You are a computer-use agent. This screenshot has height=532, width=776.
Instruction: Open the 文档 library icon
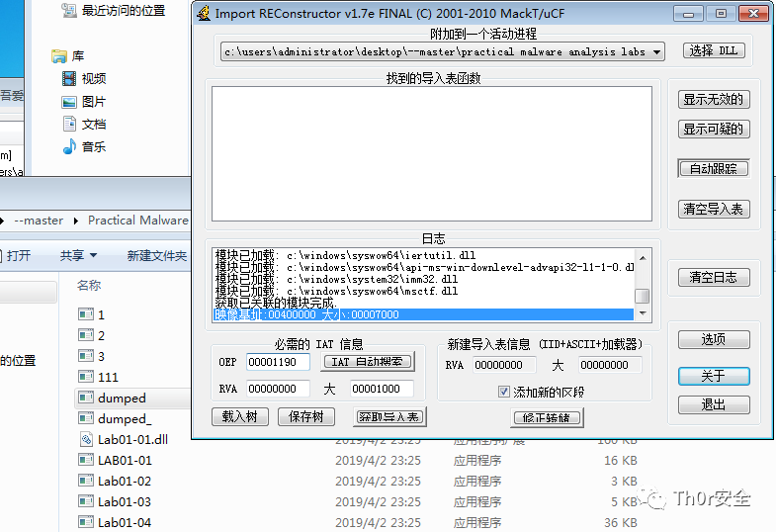click(69, 124)
